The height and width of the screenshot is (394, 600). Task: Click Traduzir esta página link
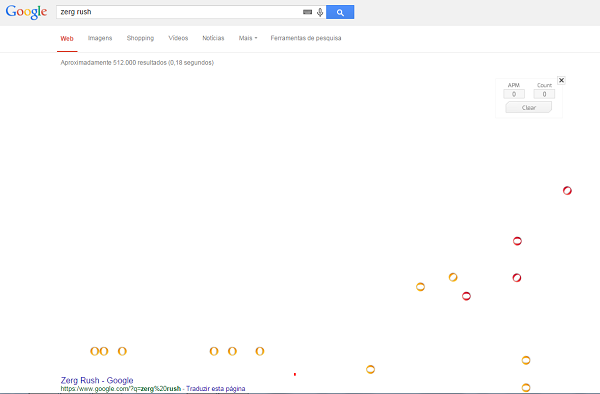[x=216, y=389]
